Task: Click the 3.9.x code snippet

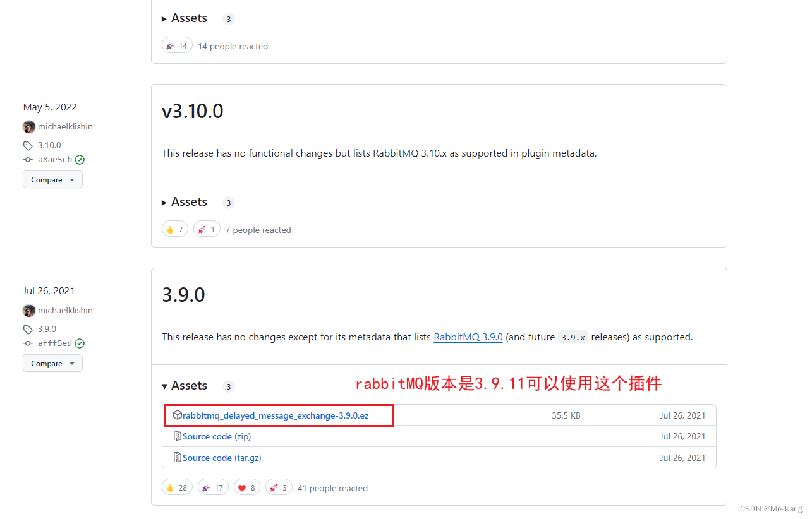Action: (573, 337)
